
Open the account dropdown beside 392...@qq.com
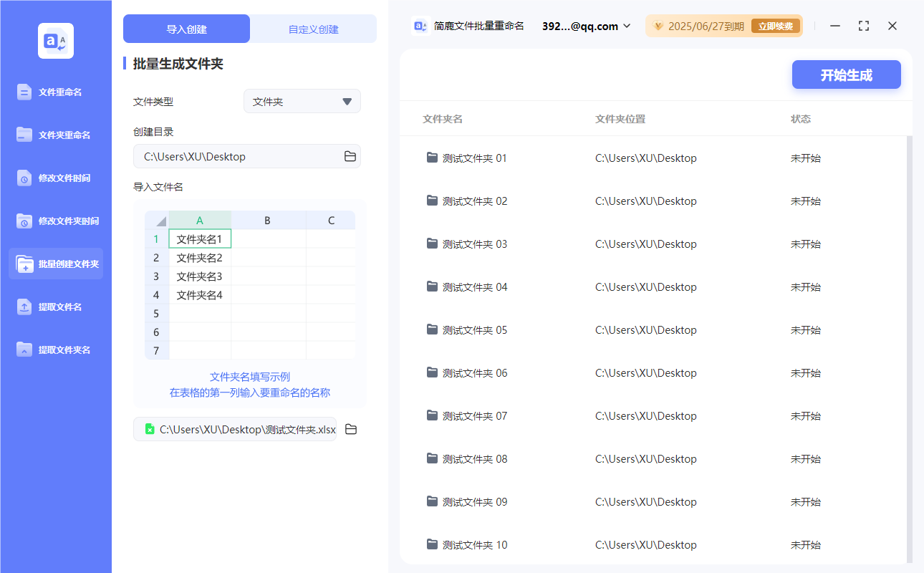pyautogui.click(x=627, y=26)
